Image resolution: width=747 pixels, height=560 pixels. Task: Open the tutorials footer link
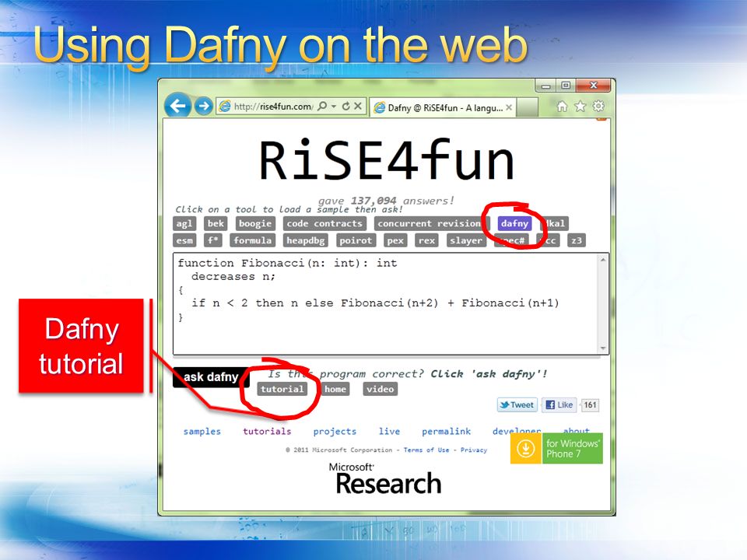(x=267, y=432)
